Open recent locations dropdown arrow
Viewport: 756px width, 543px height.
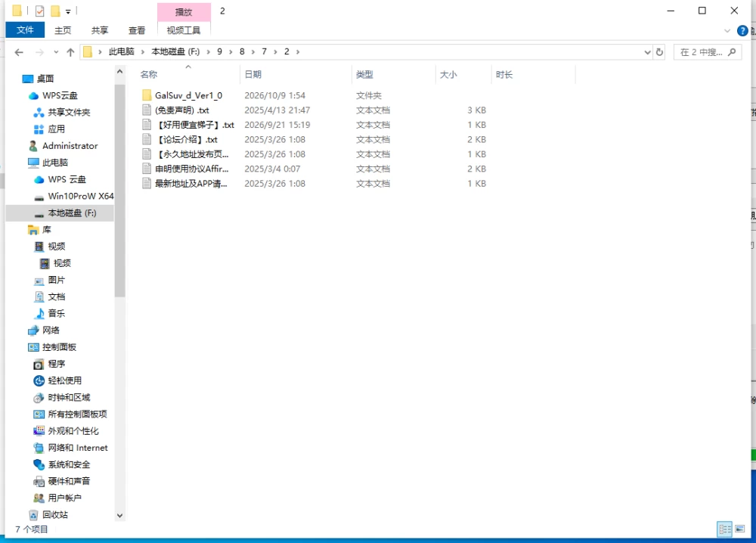click(56, 52)
